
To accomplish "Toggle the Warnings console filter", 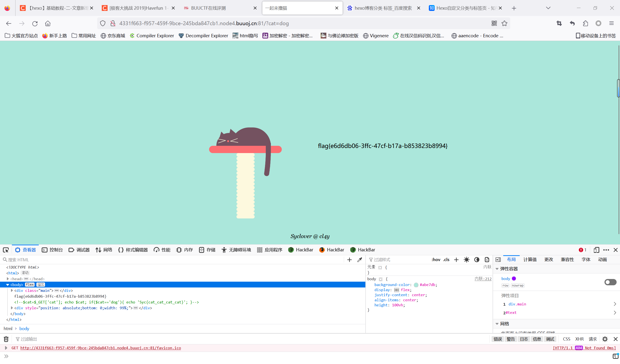I will (511, 339).
